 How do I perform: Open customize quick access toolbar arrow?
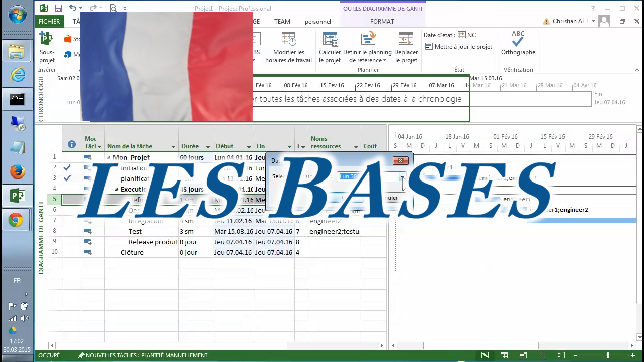125,9
